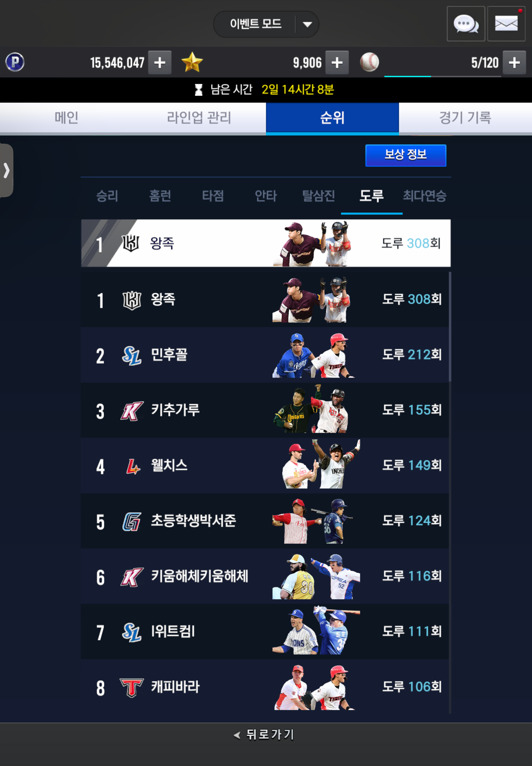Switch to the 경기 기록 tab
532x766 pixels.
(465, 118)
